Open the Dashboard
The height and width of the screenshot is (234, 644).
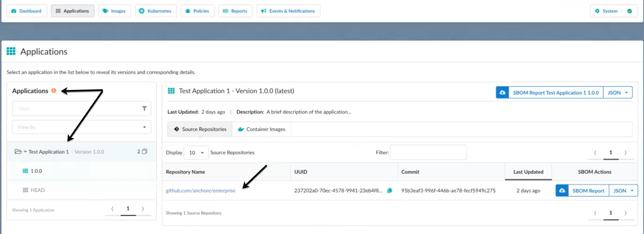pyautogui.click(x=27, y=11)
